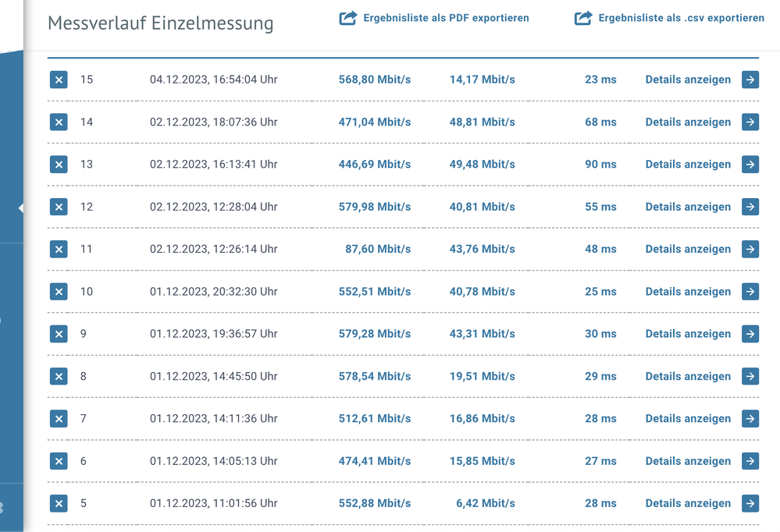Image resolution: width=780 pixels, height=532 pixels.
Task: Open arrow icon for measurement 12
Action: tap(750, 207)
